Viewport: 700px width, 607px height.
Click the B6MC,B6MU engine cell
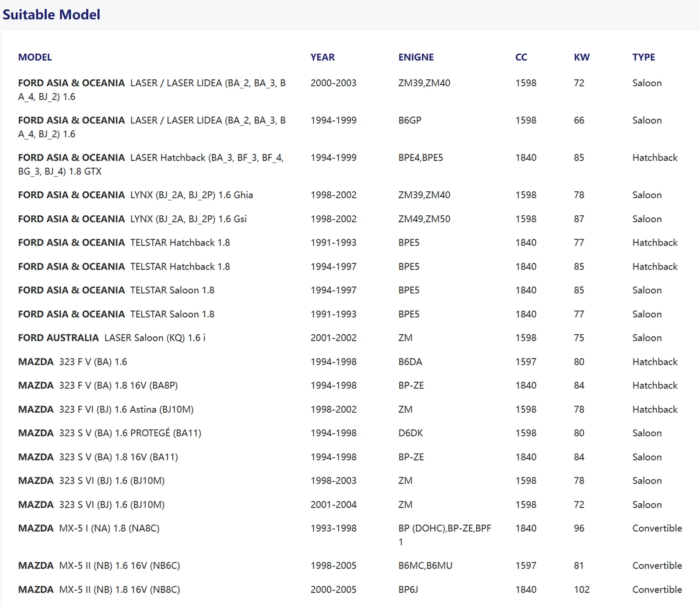click(x=425, y=565)
